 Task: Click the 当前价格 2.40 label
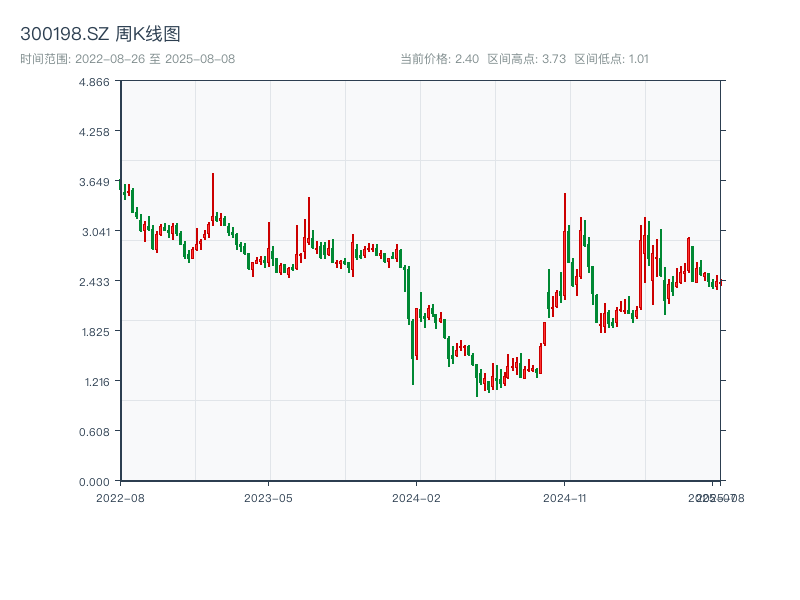coord(439,59)
